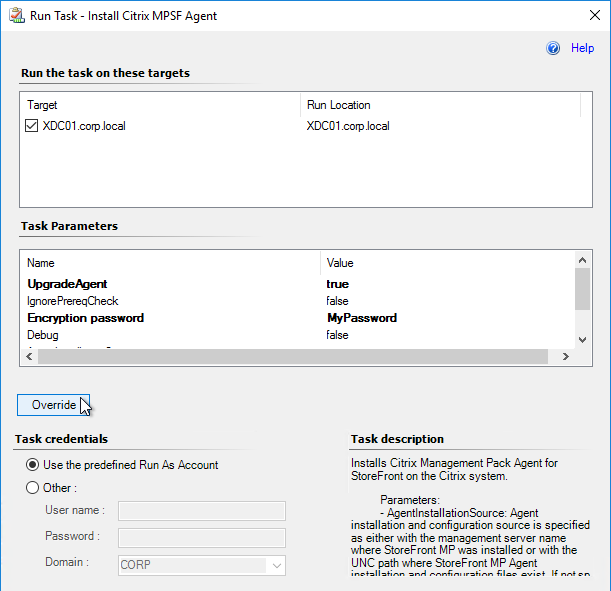Click the User name input field
The height and width of the screenshot is (591, 611).
point(202,511)
